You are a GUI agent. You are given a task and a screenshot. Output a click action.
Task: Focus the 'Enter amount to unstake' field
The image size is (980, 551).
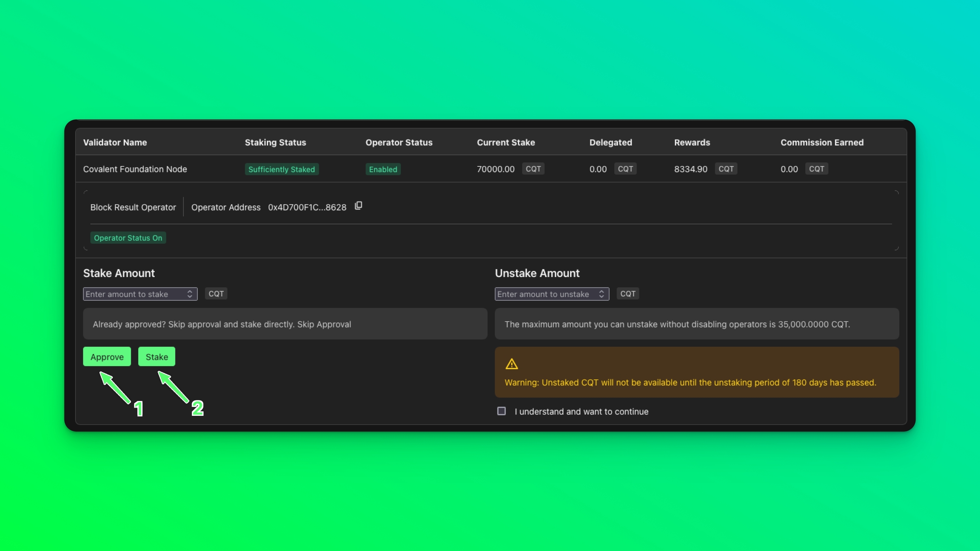click(x=546, y=294)
